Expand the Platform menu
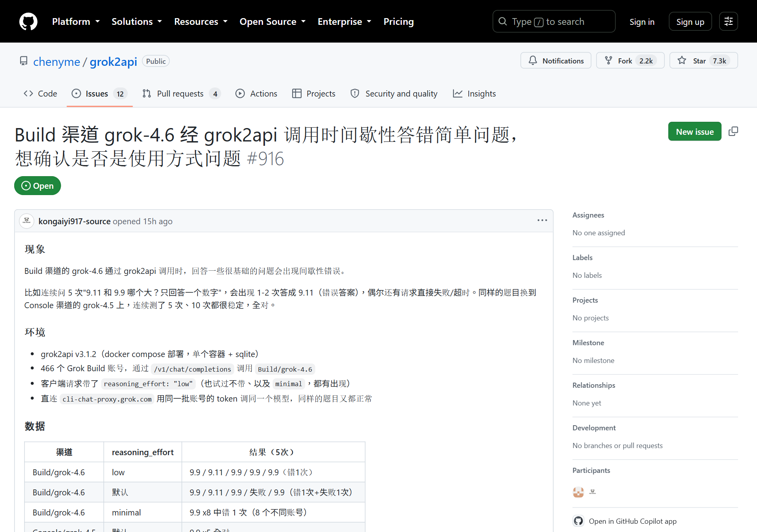757x532 pixels. [76, 21]
